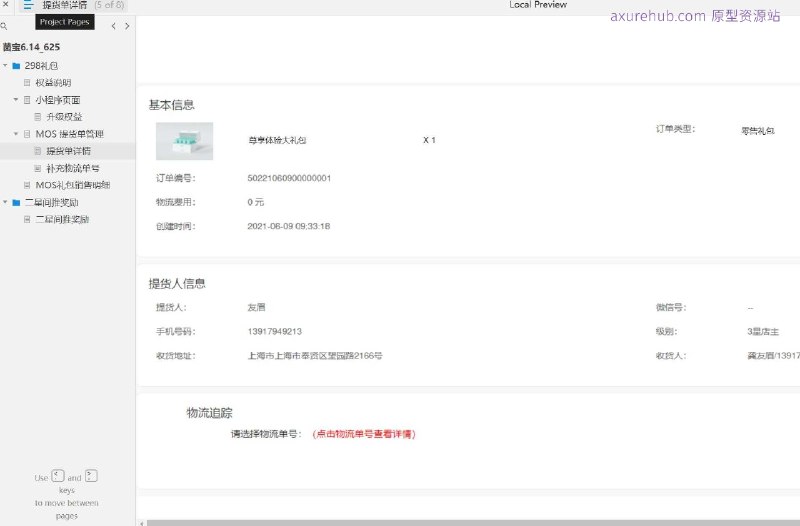The image size is (800, 526).
Task: Click the scrollbar left arrow
Action: [142, 523]
